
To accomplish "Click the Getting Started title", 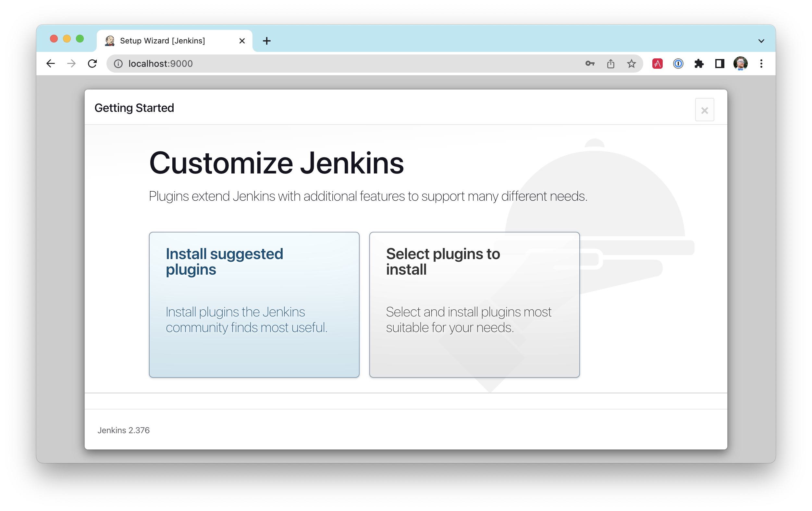I will [x=134, y=108].
